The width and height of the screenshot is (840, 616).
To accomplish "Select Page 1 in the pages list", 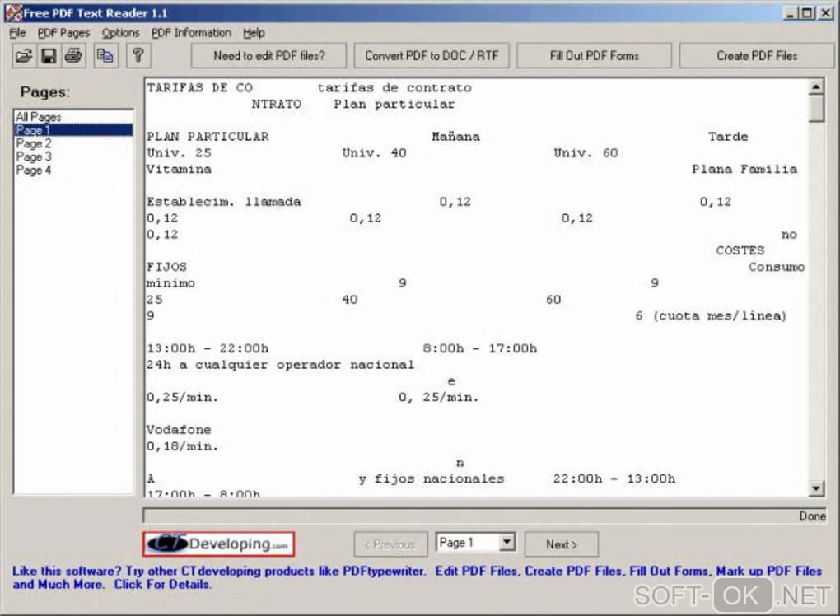I will point(73,130).
